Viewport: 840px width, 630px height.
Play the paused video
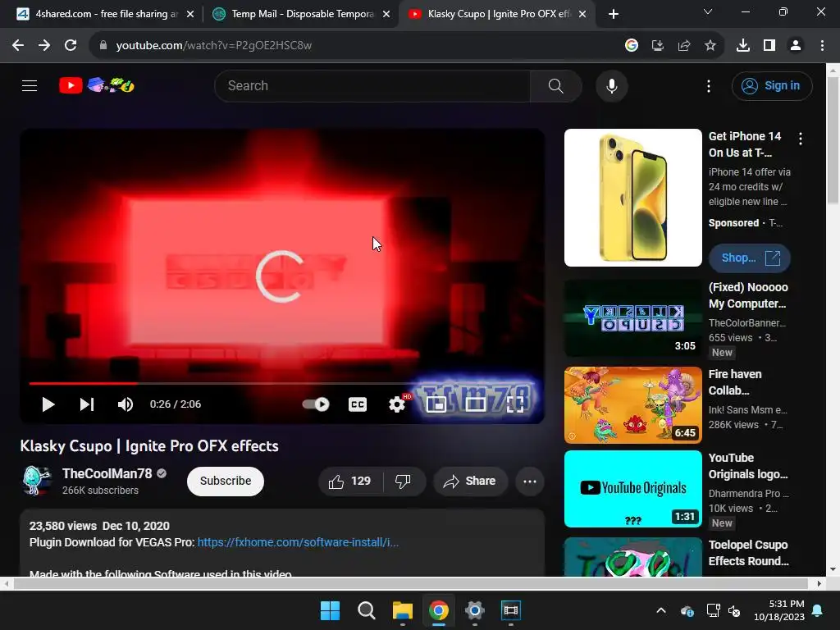pyautogui.click(x=48, y=404)
